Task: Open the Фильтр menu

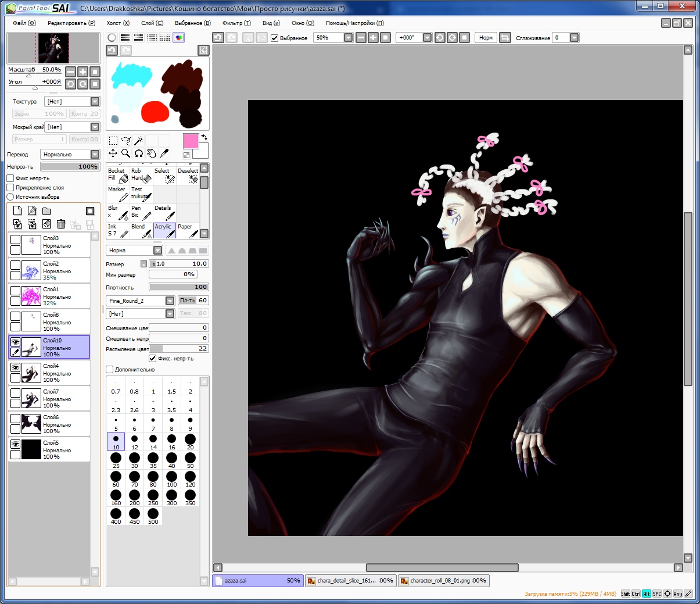Action: pyautogui.click(x=236, y=23)
